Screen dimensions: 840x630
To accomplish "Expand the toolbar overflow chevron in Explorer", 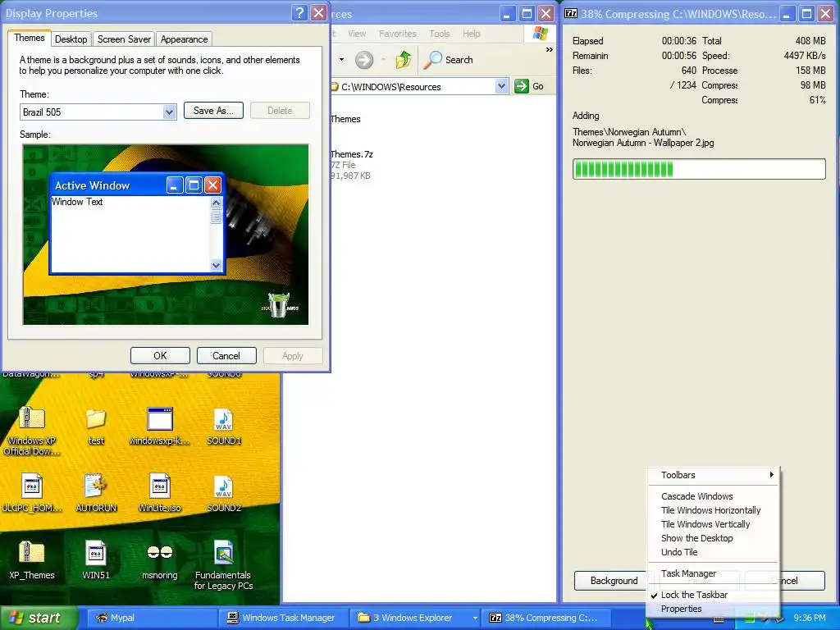I will (x=549, y=50).
